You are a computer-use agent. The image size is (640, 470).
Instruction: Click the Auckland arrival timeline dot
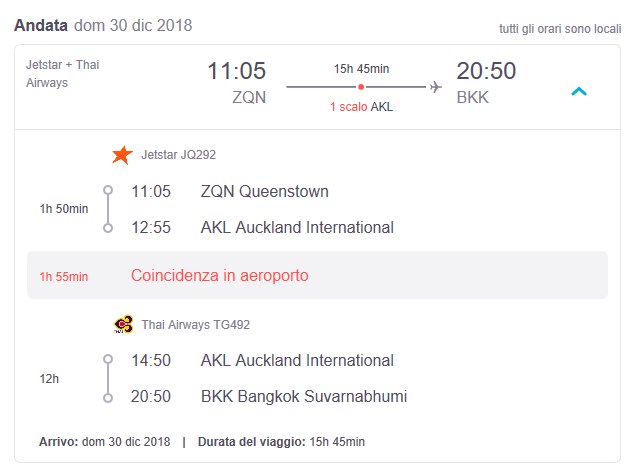point(108,228)
